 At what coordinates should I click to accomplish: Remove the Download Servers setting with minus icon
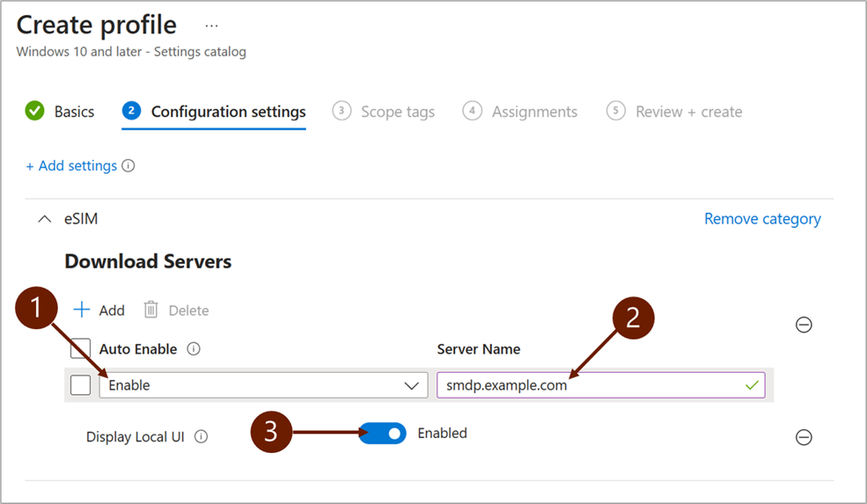[x=804, y=325]
